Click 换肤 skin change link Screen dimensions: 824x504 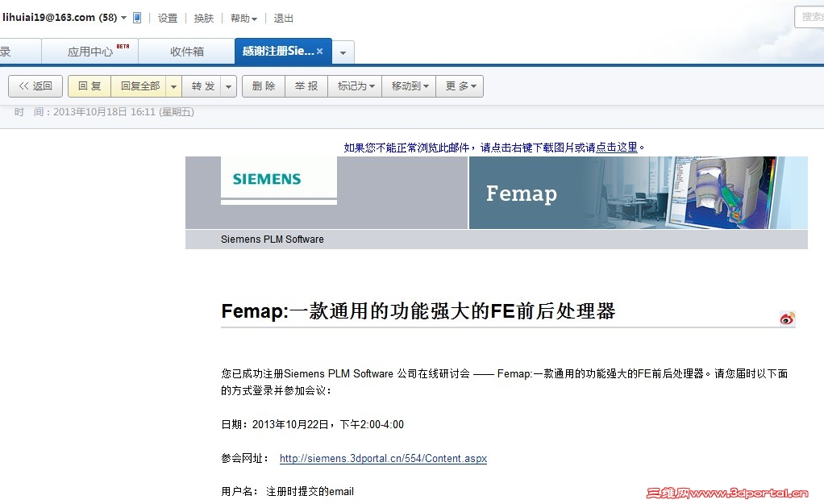pyautogui.click(x=203, y=19)
